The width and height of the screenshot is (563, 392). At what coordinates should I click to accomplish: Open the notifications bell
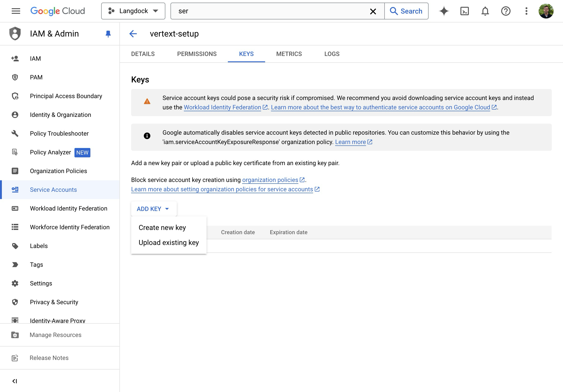(x=485, y=11)
